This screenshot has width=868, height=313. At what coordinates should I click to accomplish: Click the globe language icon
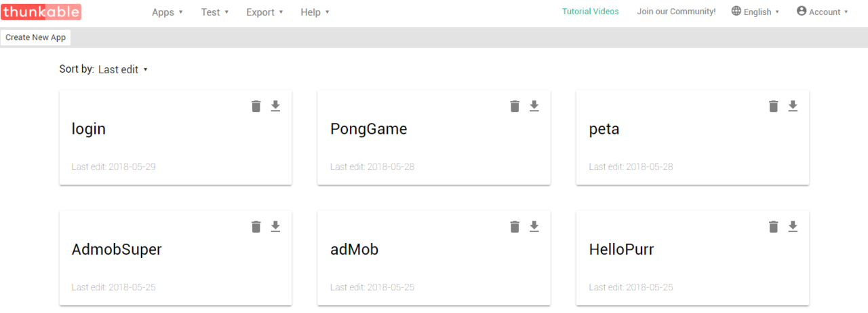point(736,11)
